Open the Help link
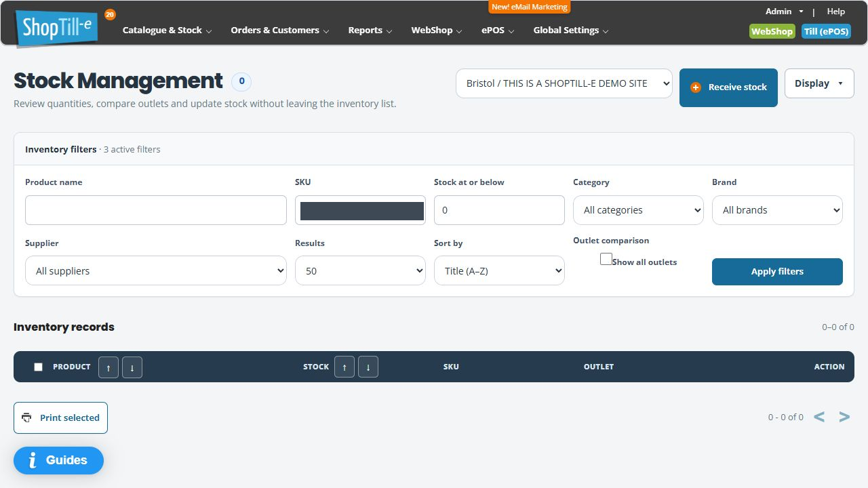This screenshot has width=868, height=488. (x=836, y=12)
